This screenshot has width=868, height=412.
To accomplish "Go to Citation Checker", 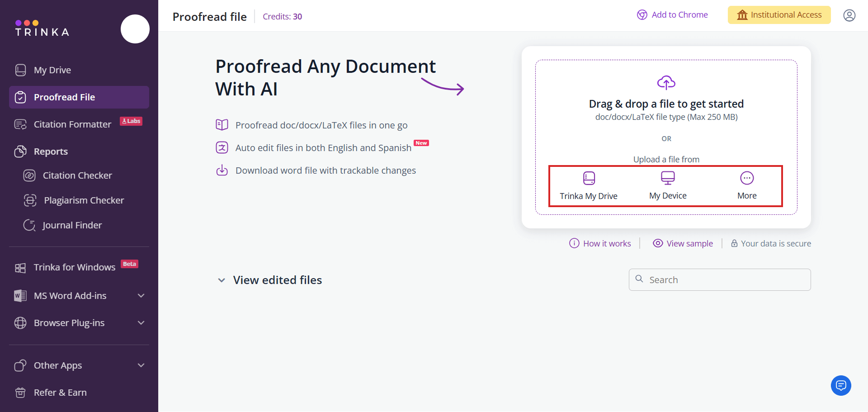I will pos(77,175).
